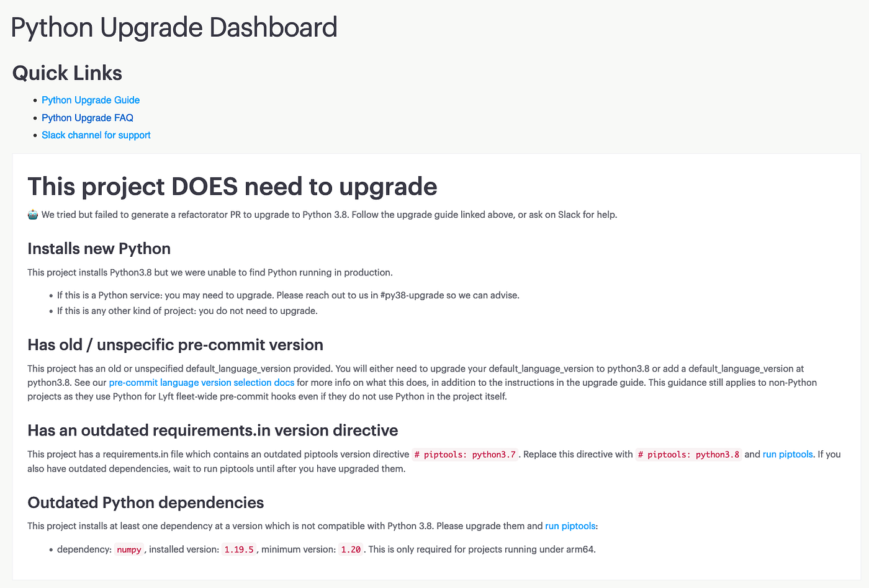
Task: Click the pre-commit version section heading
Action: point(175,345)
